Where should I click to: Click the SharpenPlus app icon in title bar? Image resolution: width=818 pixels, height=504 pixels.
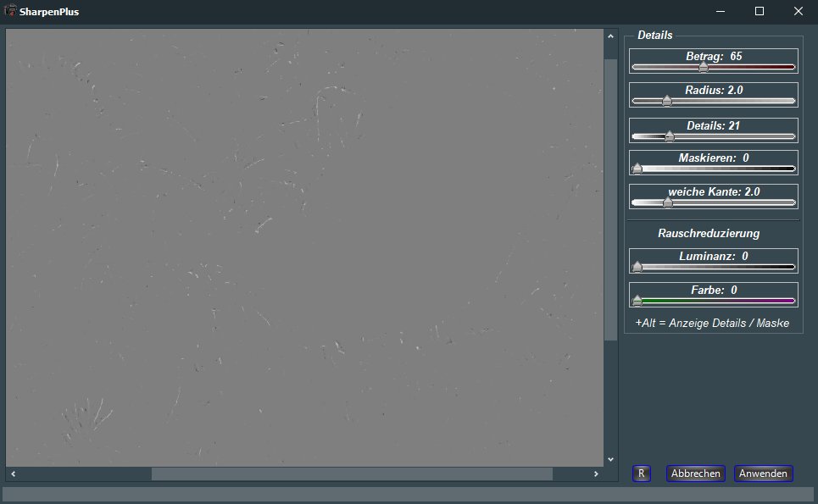13,12
